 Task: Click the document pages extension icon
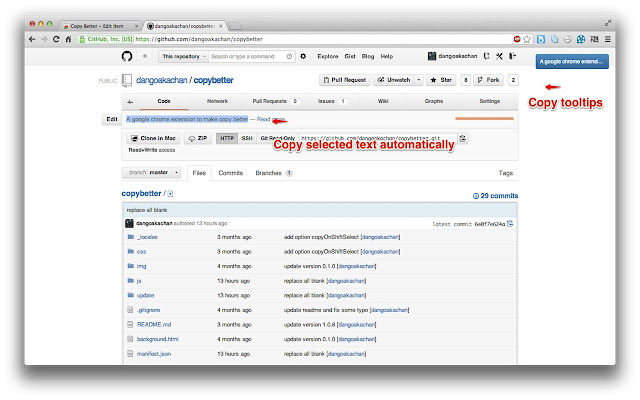click(554, 39)
